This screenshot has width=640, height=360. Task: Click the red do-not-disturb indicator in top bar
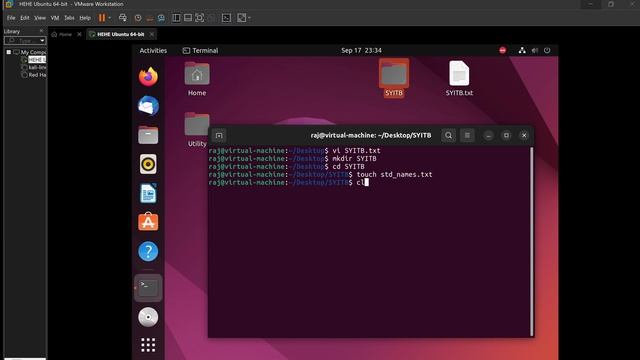[502, 50]
